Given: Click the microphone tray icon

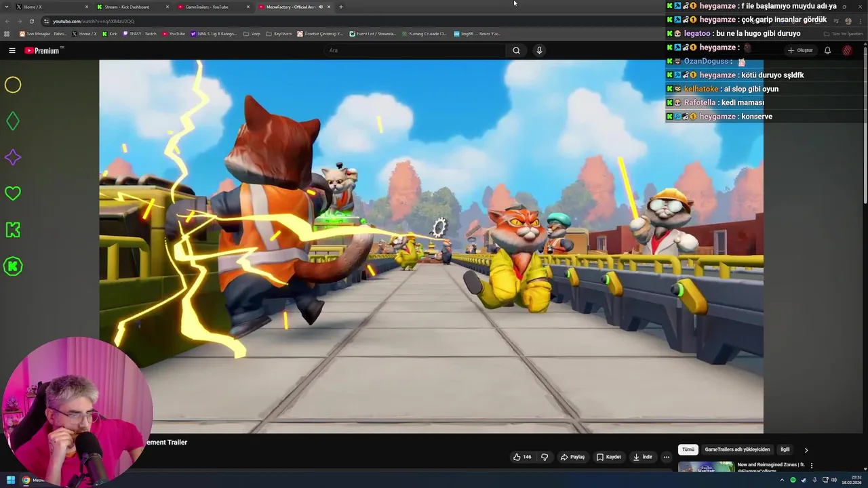Looking at the screenshot, I should tap(814, 480).
